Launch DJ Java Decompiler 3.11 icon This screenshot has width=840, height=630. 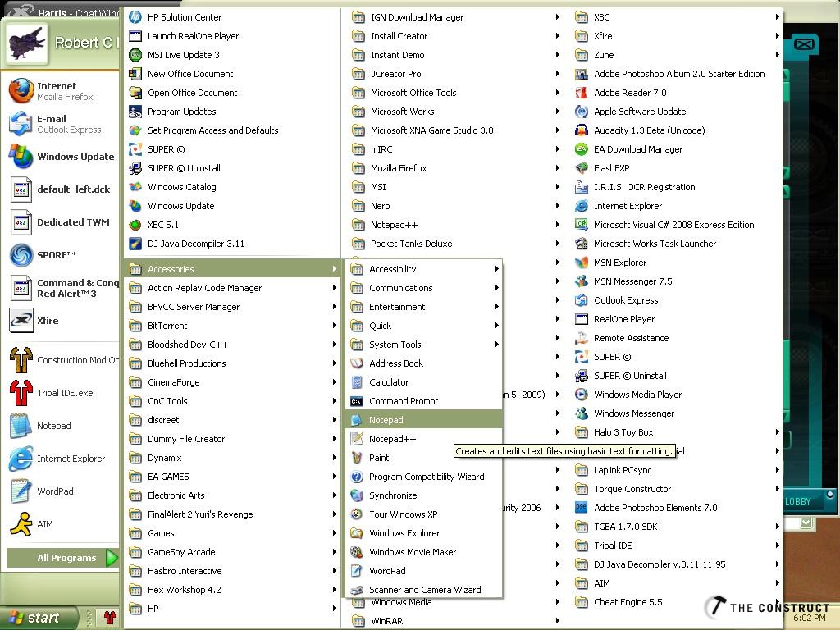135,244
